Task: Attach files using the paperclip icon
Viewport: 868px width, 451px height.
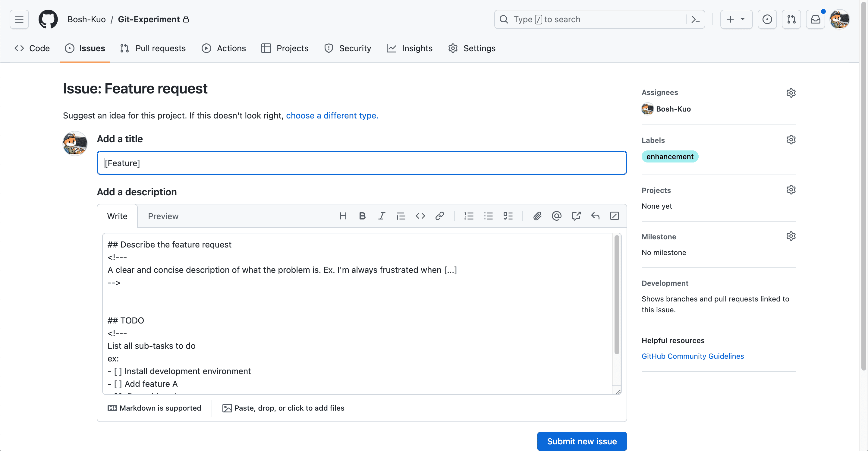Action: pos(537,216)
